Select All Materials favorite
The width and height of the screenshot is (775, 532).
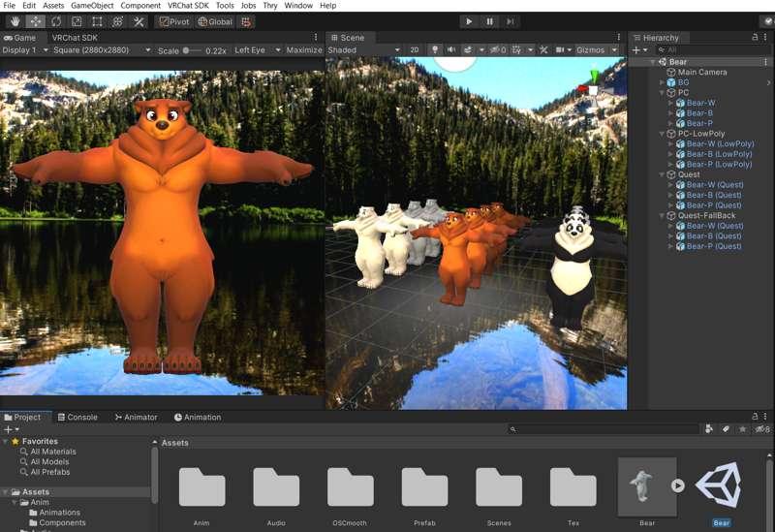(53, 452)
